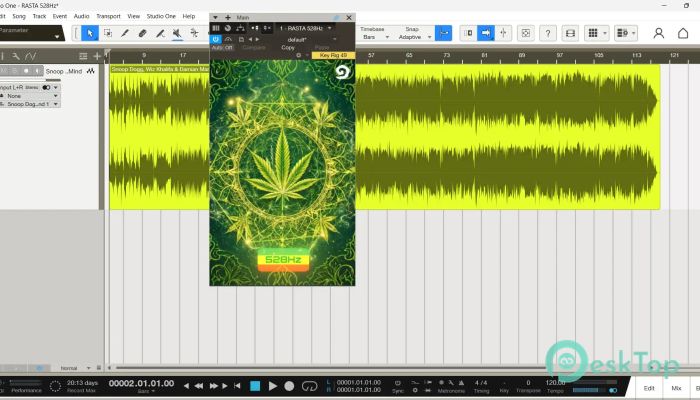This screenshot has height=400, width=700.
Task: Click the plugin settings gear icon
Action: [x=298, y=55]
